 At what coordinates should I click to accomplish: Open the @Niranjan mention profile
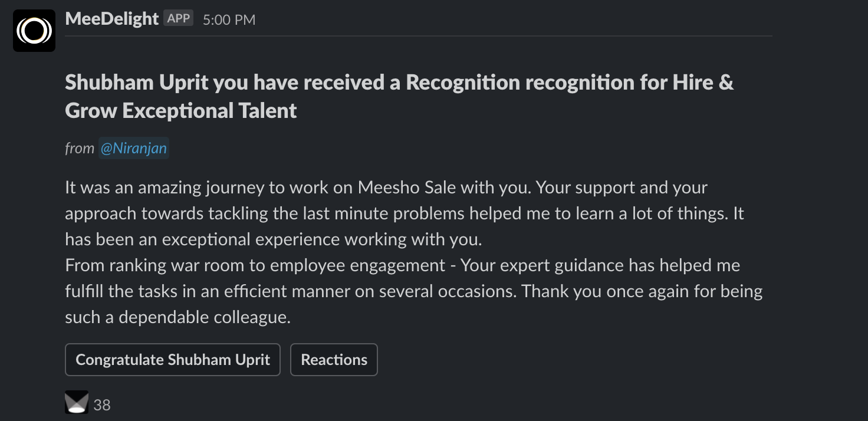click(133, 148)
